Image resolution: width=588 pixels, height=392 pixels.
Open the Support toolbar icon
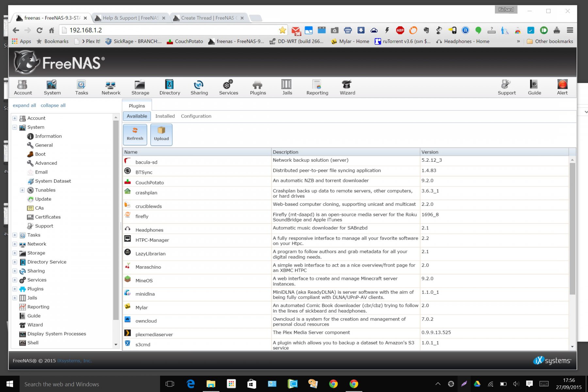coord(507,87)
